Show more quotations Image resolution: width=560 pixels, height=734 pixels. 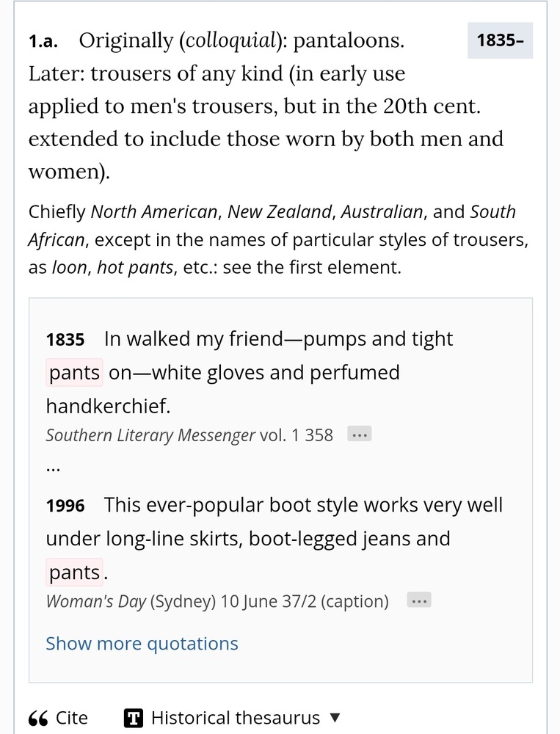coord(142,644)
